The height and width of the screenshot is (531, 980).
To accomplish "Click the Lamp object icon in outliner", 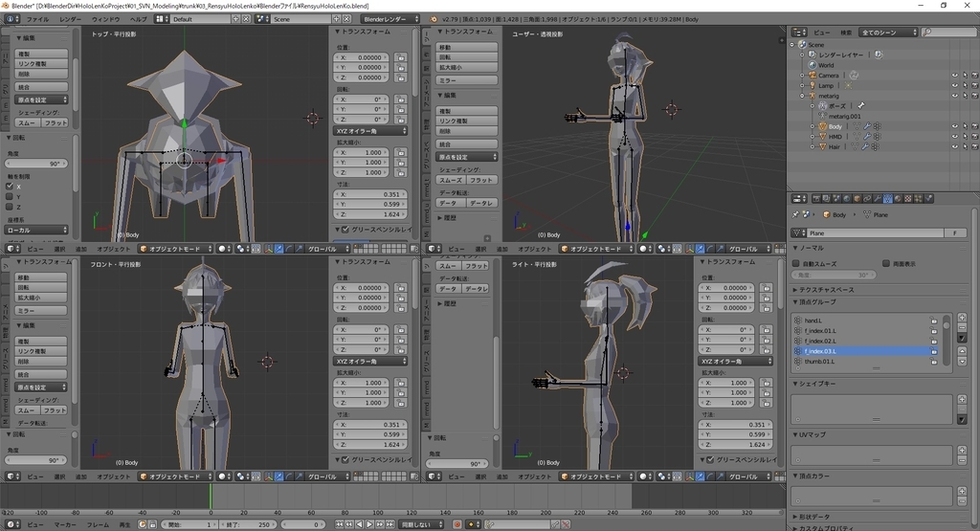I will [812, 85].
